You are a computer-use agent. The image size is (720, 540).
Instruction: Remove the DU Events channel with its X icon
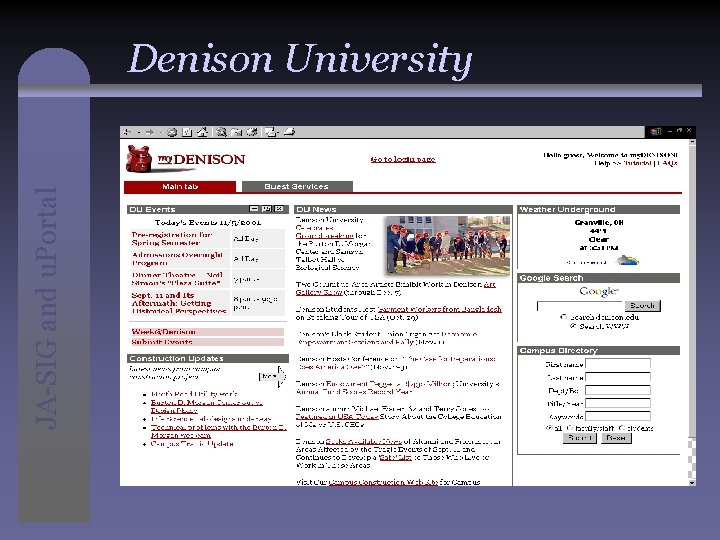click(279, 209)
